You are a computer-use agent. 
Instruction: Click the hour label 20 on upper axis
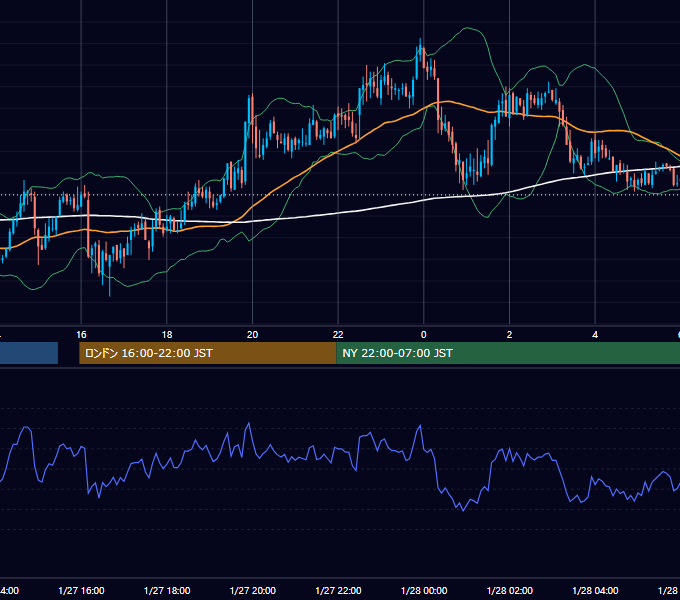[252, 335]
